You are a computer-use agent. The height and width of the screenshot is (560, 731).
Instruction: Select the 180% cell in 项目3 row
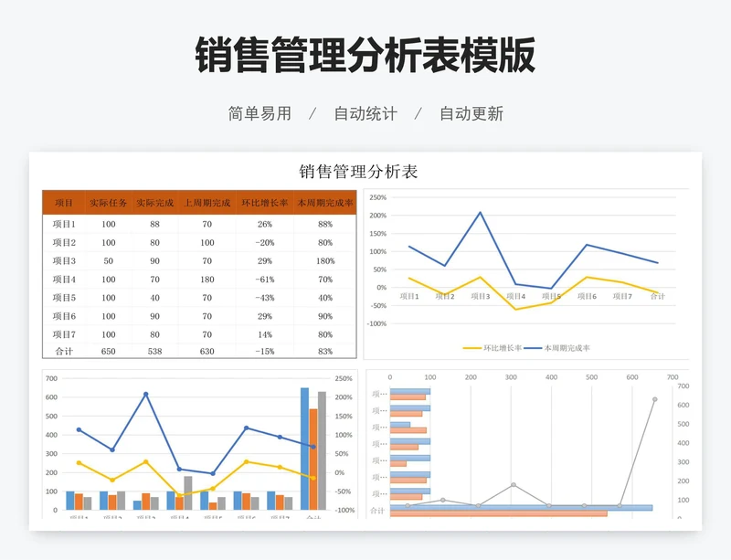(x=325, y=260)
